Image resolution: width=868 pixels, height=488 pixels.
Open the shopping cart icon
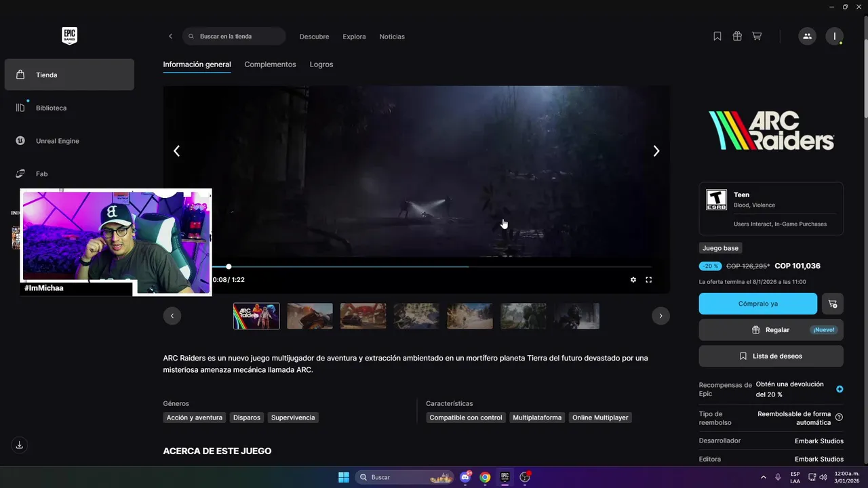pos(757,37)
